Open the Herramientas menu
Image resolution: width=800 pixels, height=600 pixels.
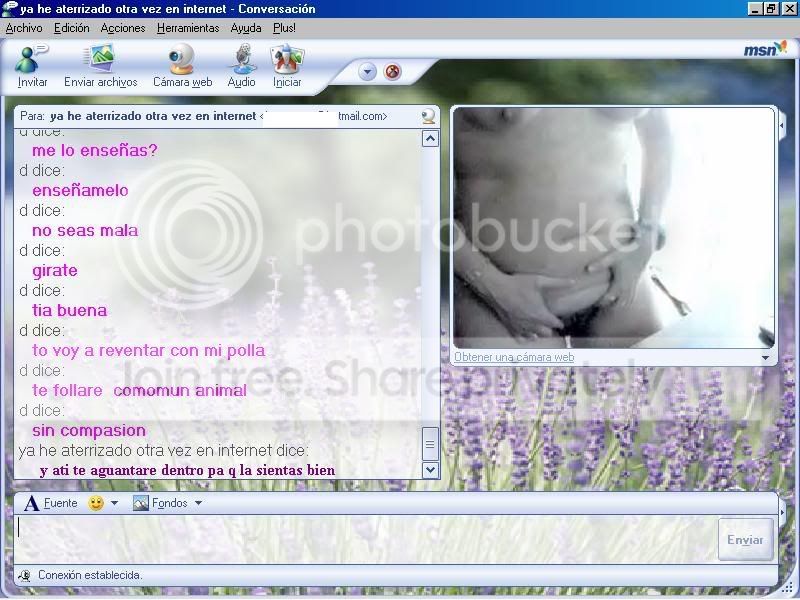tap(188, 28)
